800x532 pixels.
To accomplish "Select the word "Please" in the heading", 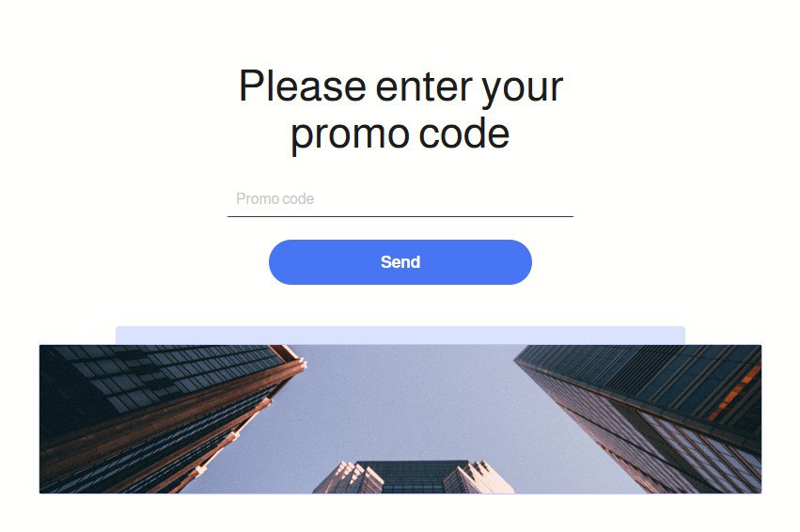I will tap(302, 86).
